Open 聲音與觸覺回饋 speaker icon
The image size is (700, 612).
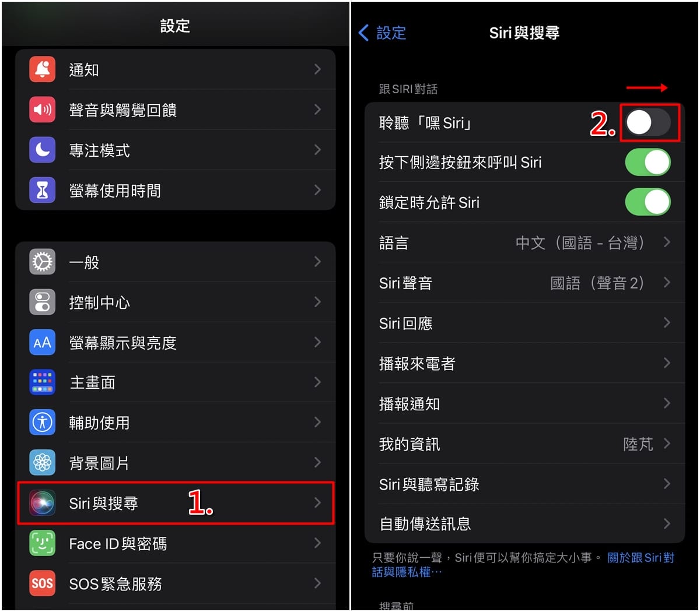click(42, 110)
